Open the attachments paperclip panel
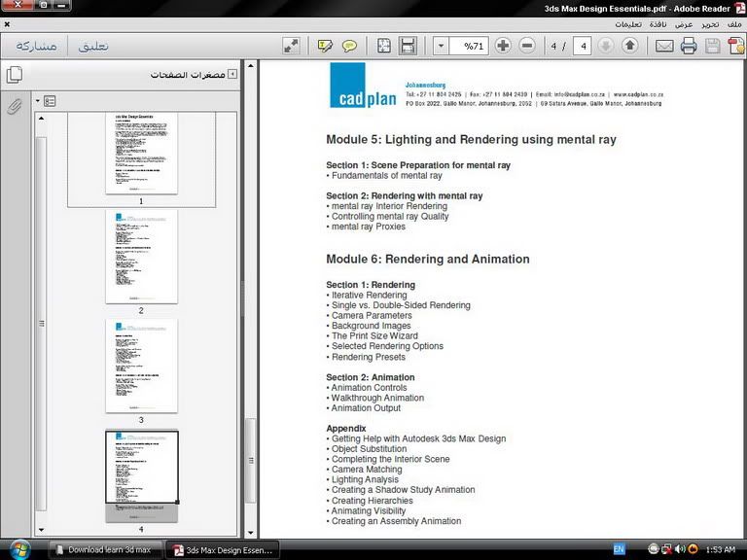 [x=15, y=106]
